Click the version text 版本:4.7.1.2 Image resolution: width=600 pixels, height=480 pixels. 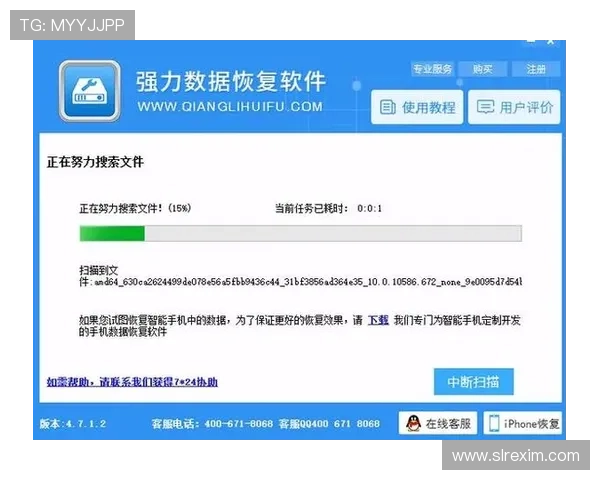[x=73, y=424]
